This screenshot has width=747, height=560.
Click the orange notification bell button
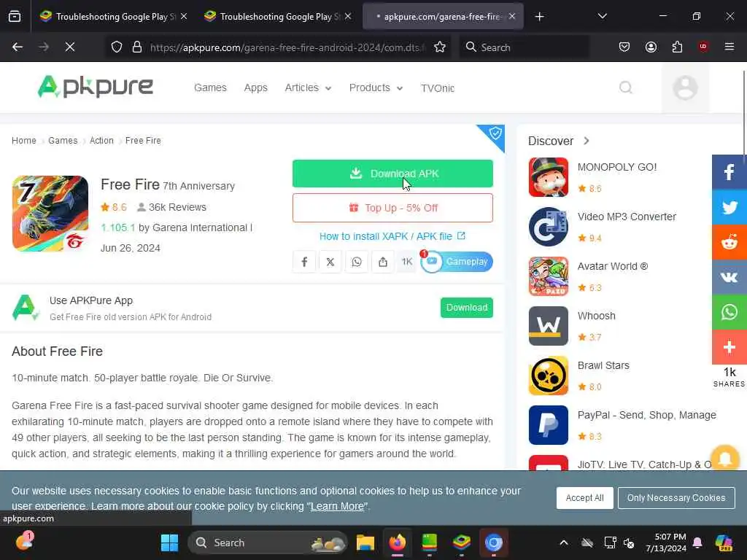pos(725,458)
